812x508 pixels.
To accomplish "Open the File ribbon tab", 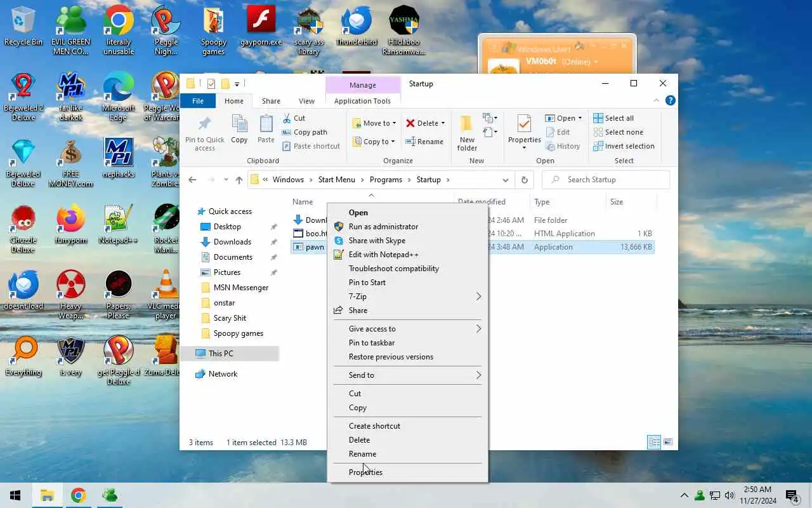I will 198,101.
